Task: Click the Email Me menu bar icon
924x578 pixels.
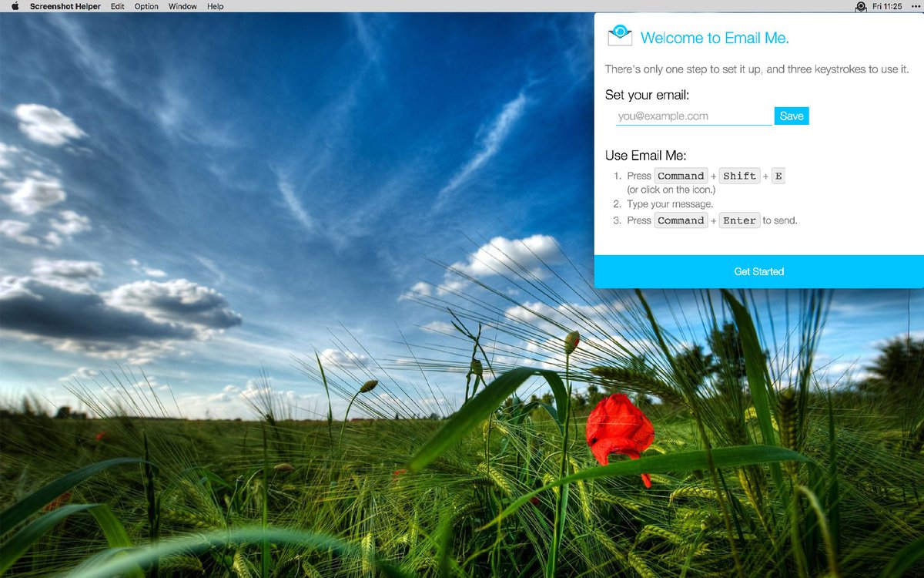Action: pyautogui.click(x=861, y=6)
